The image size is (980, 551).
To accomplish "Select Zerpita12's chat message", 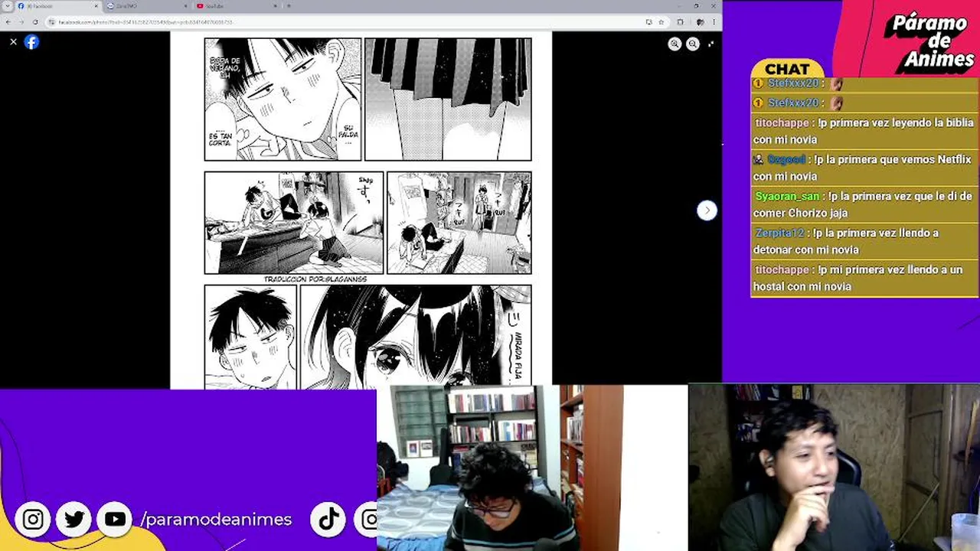I will pos(864,241).
